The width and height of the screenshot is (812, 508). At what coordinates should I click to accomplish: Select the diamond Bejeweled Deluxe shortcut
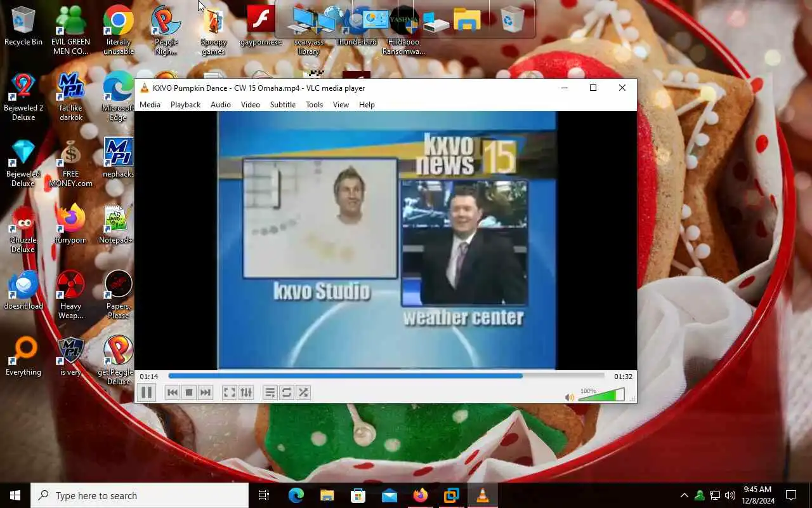(23, 163)
